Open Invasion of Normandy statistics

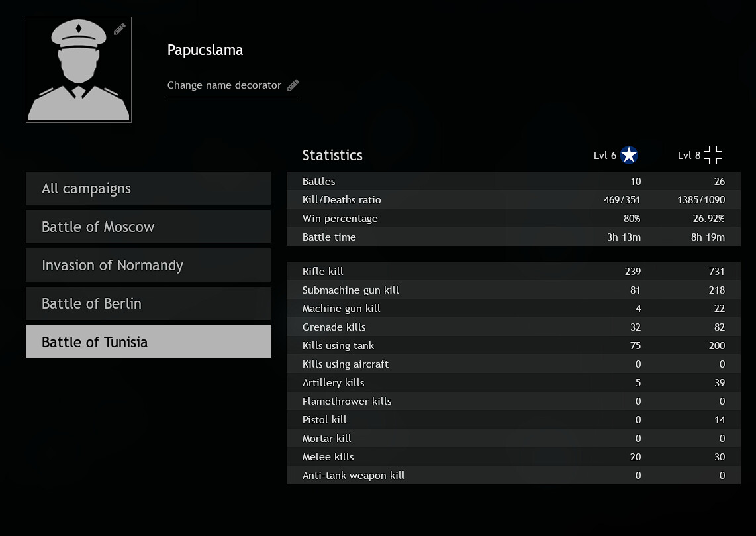[x=148, y=265]
